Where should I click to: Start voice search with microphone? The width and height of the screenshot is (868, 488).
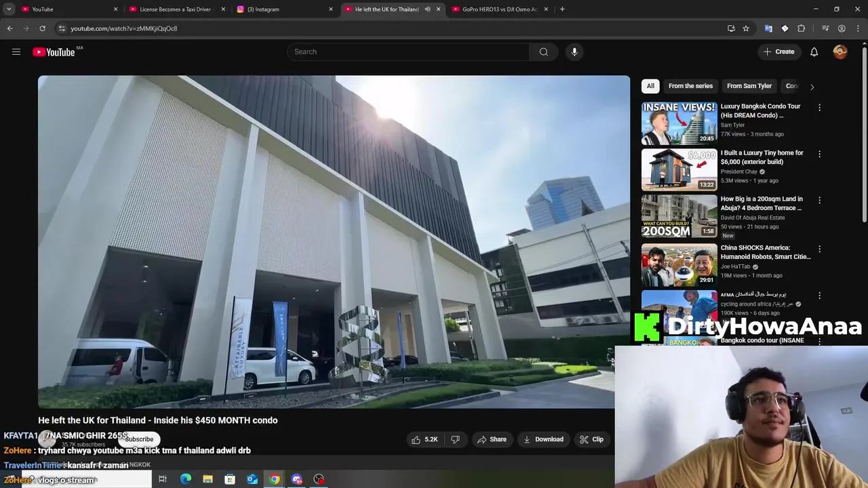(574, 52)
